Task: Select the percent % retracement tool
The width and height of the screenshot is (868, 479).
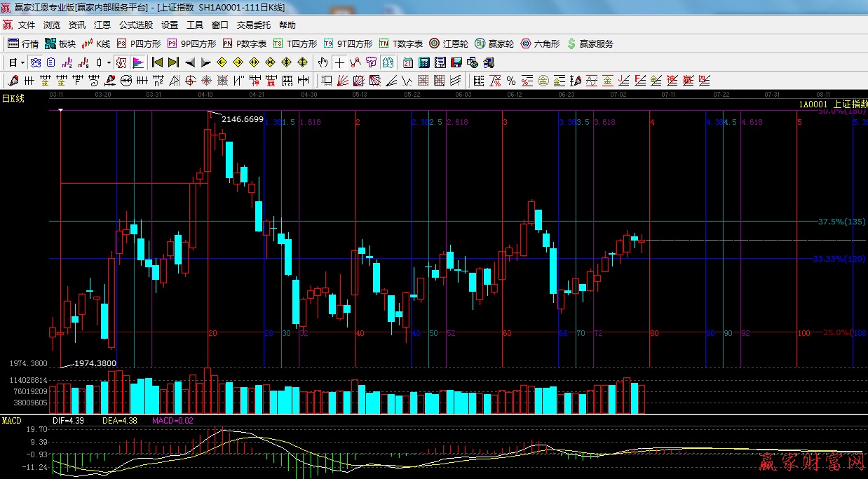Action: pyautogui.click(x=511, y=81)
